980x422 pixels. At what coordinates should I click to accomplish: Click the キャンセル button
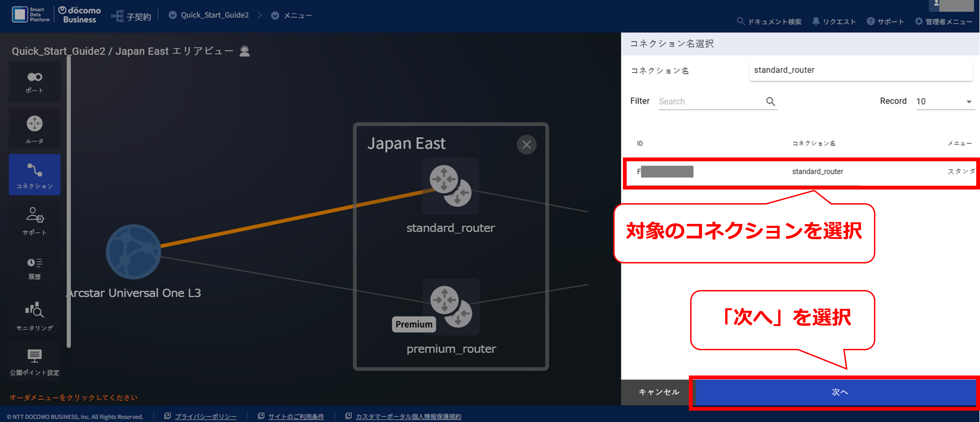(x=658, y=392)
